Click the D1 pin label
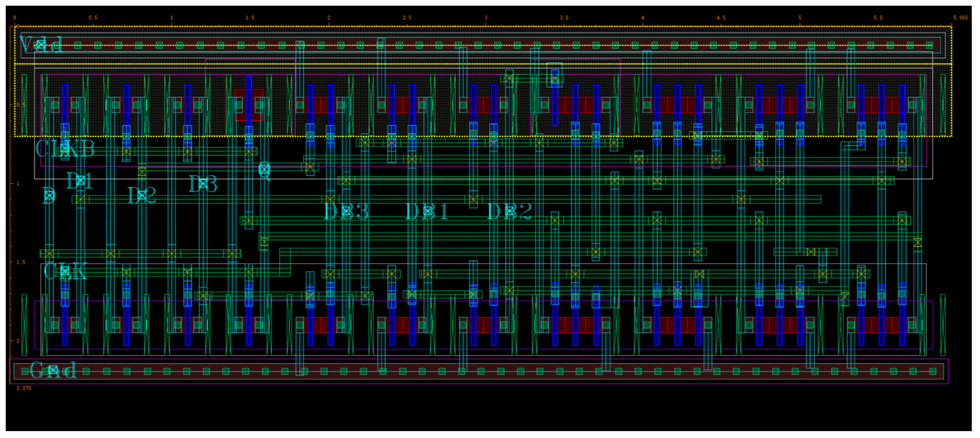Viewport: 980px width, 438px height. pyautogui.click(x=80, y=180)
